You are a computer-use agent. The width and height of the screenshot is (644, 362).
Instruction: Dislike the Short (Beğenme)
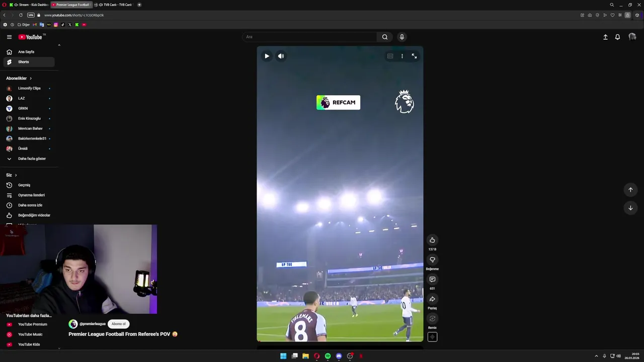[432, 259]
